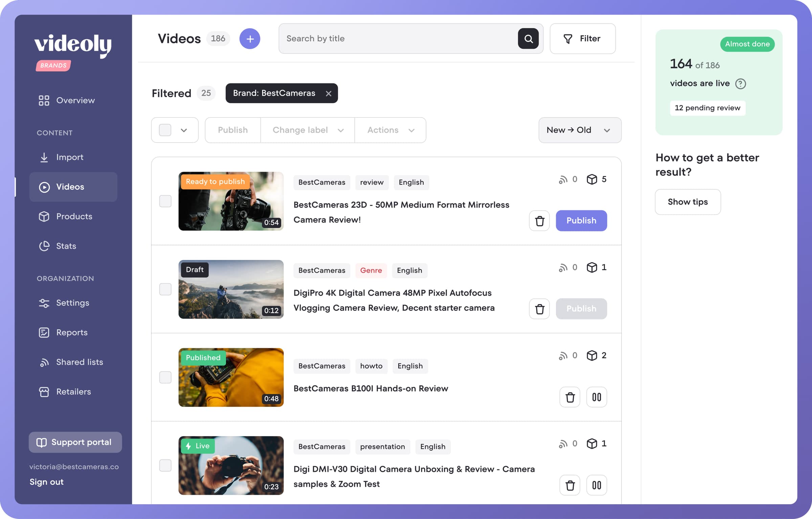Check the BestCameras 23D video checkbox

point(165,201)
